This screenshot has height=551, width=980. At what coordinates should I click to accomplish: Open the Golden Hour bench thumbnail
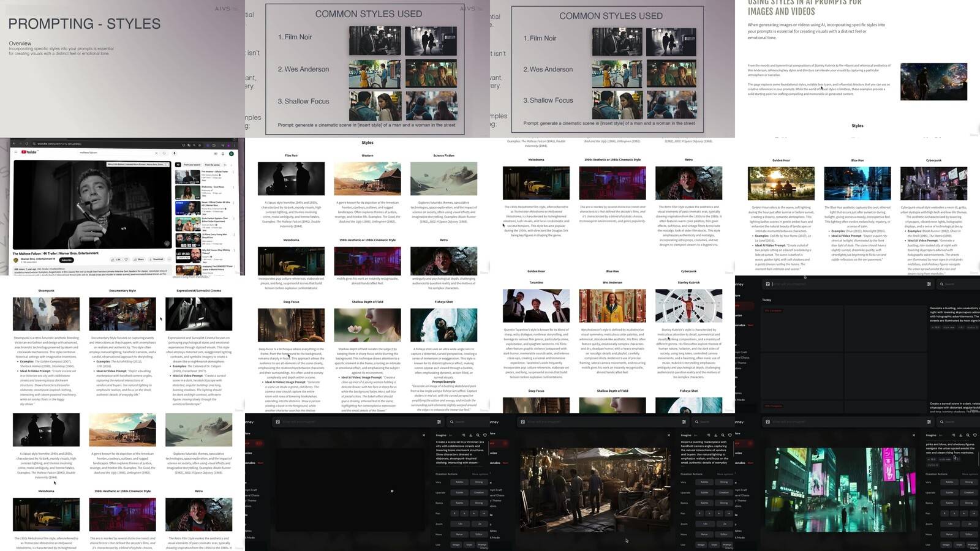coord(781,184)
